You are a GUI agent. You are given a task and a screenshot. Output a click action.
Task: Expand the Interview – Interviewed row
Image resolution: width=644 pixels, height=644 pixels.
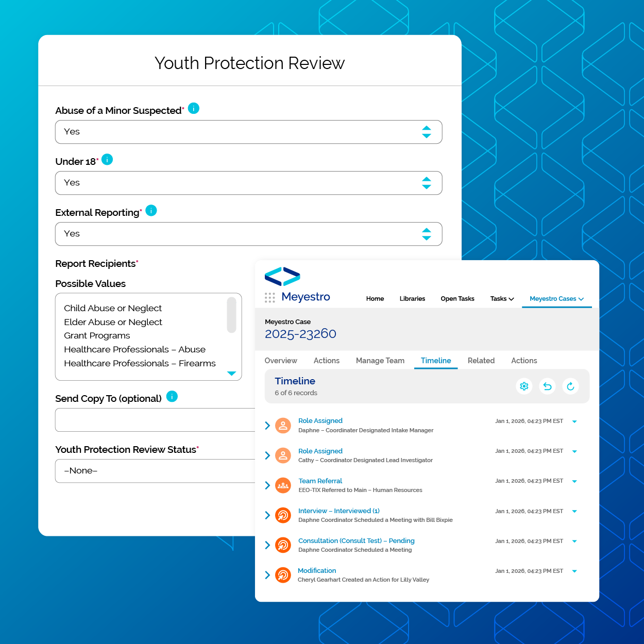click(x=267, y=515)
